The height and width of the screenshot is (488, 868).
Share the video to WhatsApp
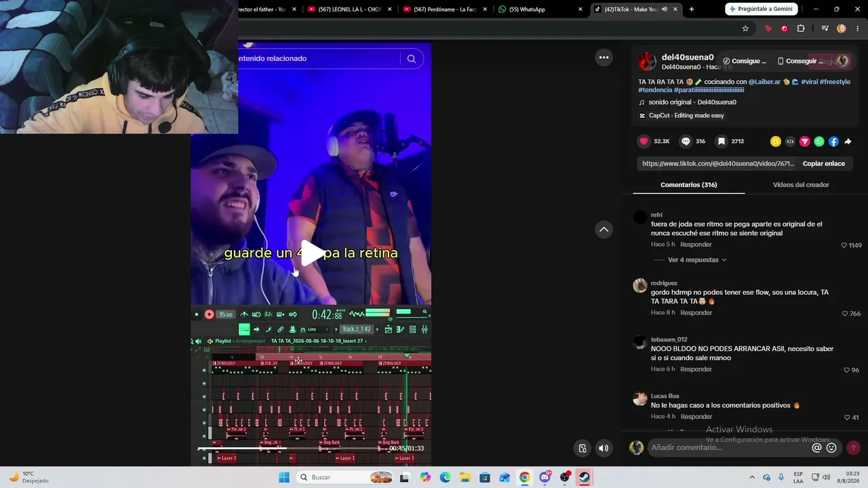[x=819, y=142]
